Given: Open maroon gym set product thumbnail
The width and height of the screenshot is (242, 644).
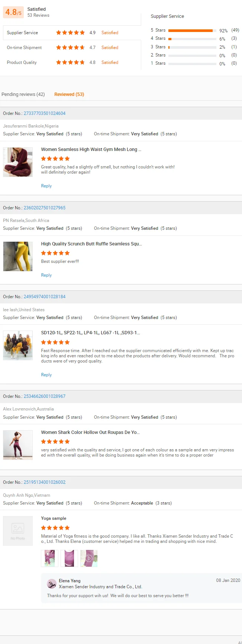Looking at the screenshot, I should [18, 162].
